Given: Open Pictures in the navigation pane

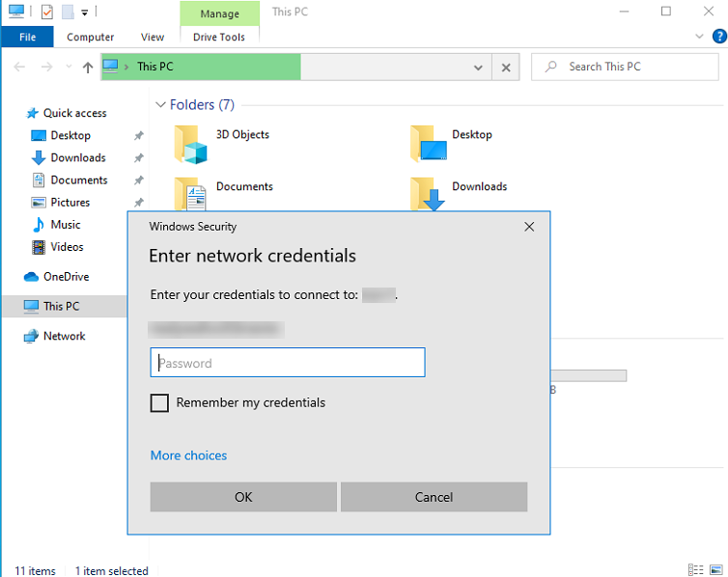Looking at the screenshot, I should (x=70, y=203).
